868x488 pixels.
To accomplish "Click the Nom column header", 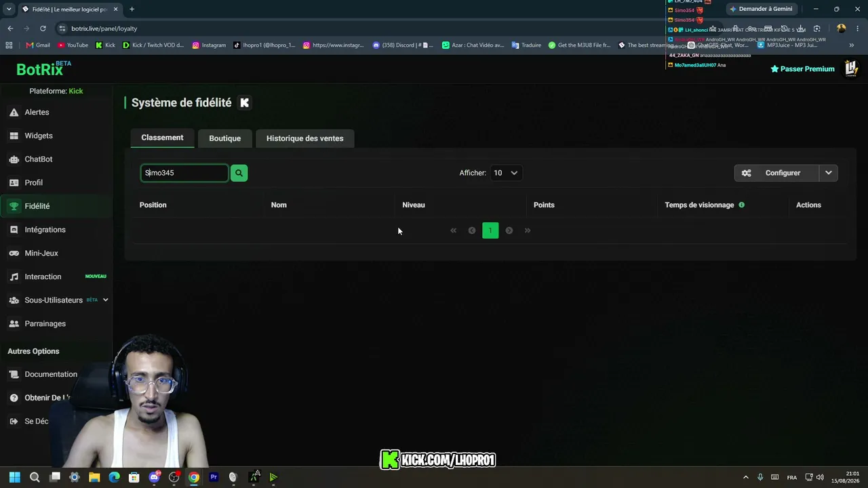I will point(279,205).
